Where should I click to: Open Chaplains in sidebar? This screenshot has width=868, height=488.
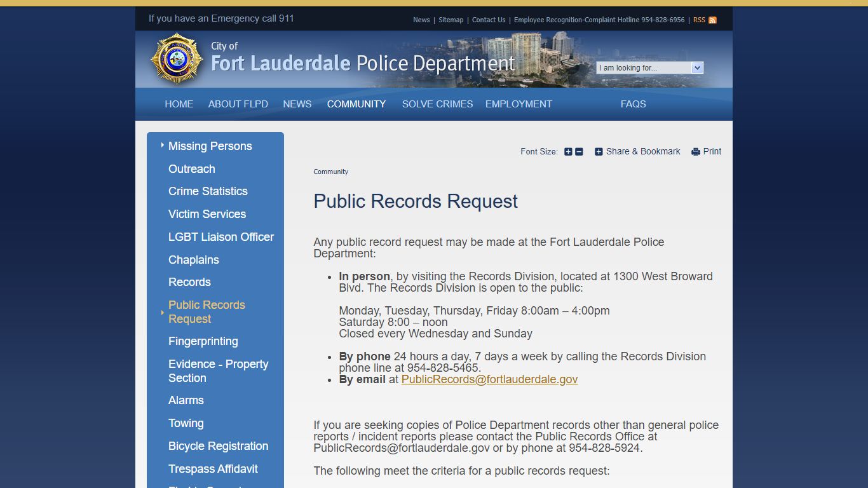pyautogui.click(x=194, y=260)
